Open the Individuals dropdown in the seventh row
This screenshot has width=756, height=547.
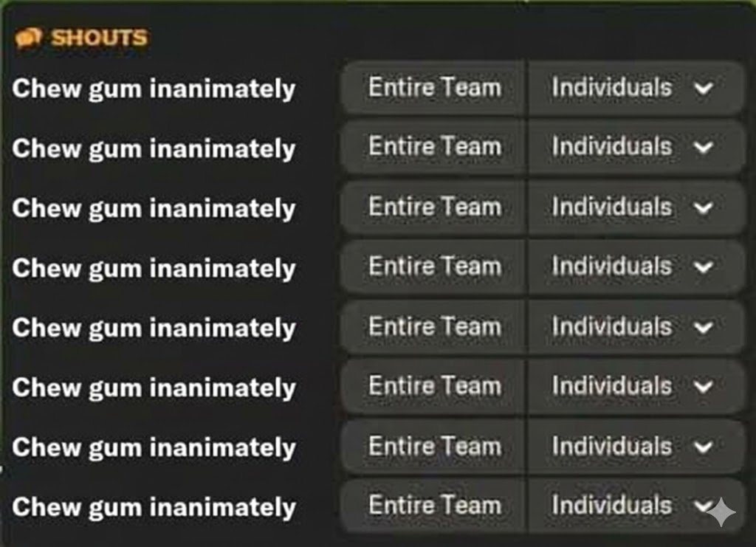point(633,446)
